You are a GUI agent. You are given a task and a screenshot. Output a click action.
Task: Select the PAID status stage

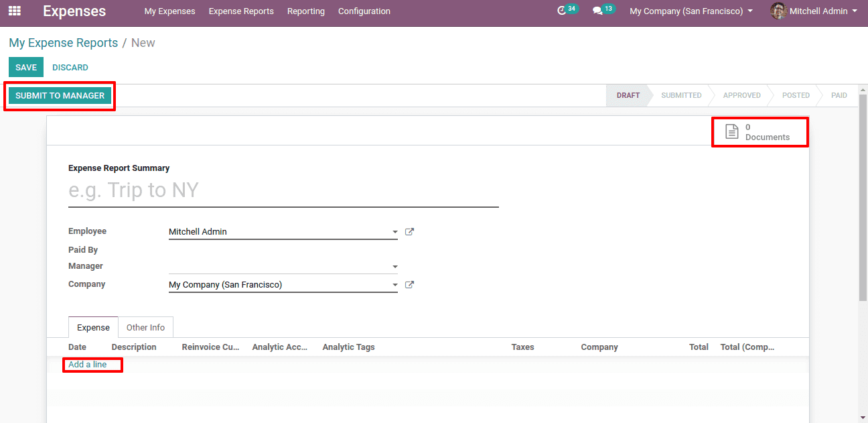pos(839,95)
